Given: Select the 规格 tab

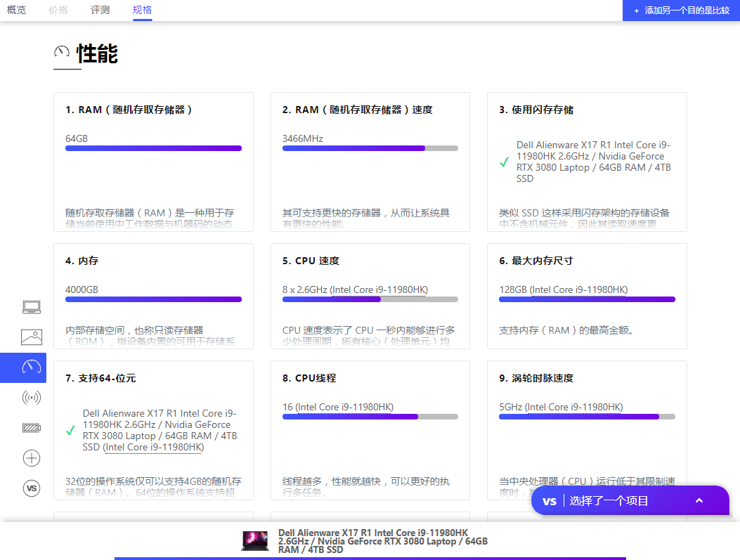Looking at the screenshot, I should (142, 10).
